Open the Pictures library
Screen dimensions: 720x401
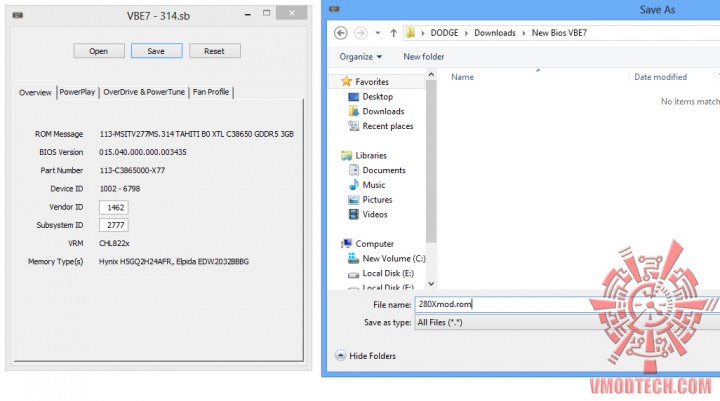point(377,200)
